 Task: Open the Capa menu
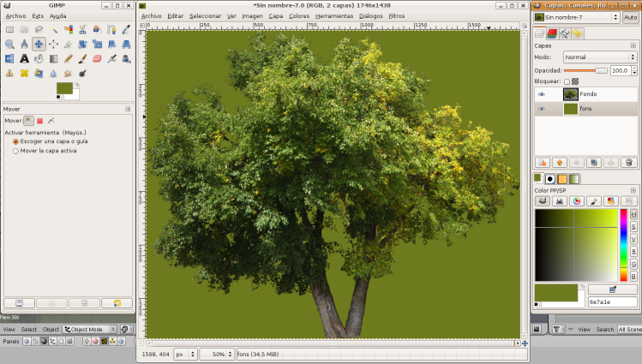[x=275, y=16]
